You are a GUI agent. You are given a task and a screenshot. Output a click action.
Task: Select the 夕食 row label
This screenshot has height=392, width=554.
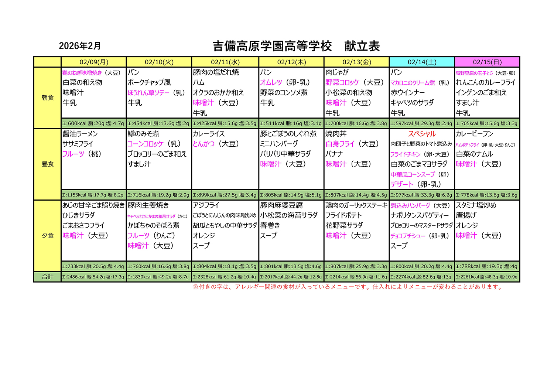pos(48,235)
